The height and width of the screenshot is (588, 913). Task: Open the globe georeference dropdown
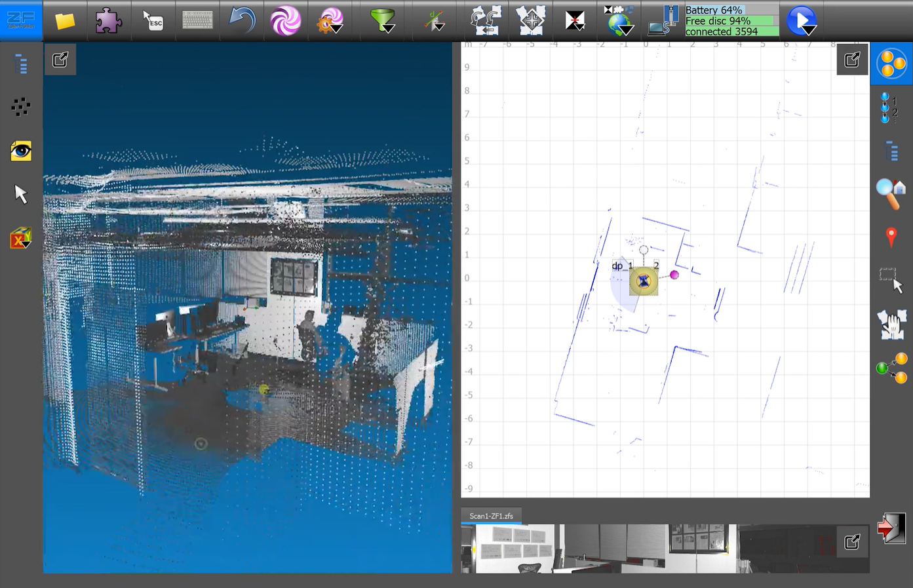pyautogui.click(x=619, y=20)
